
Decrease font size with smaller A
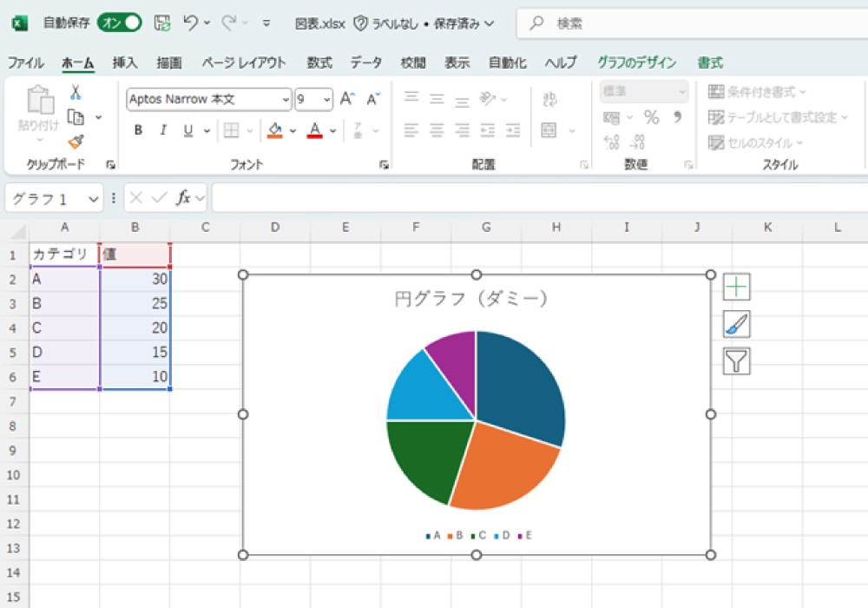pos(373,99)
